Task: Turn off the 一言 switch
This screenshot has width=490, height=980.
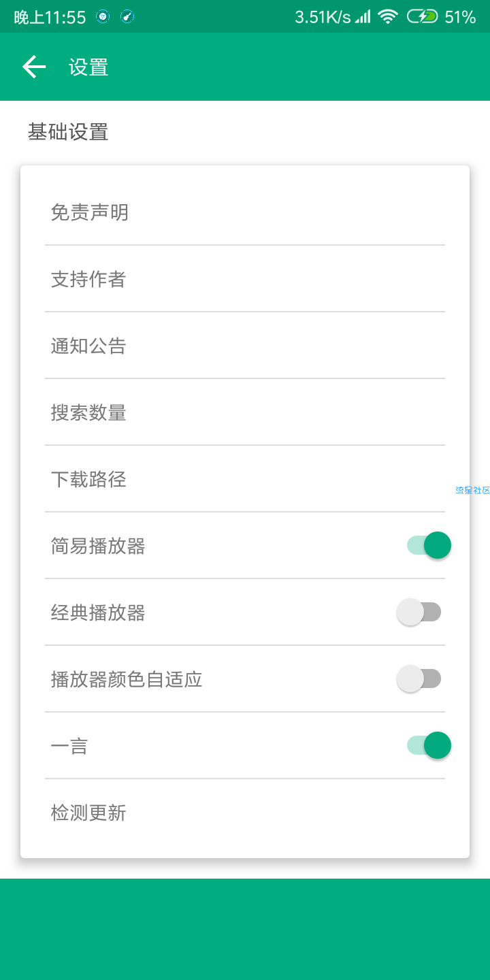Action: click(x=429, y=745)
